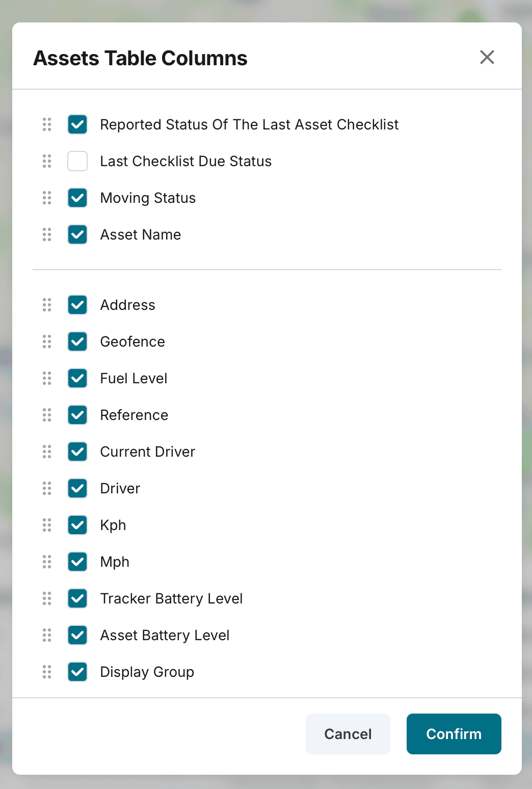
Task: Uncheck Reported Status Of The Last Asset Checklist
Action: coord(77,124)
